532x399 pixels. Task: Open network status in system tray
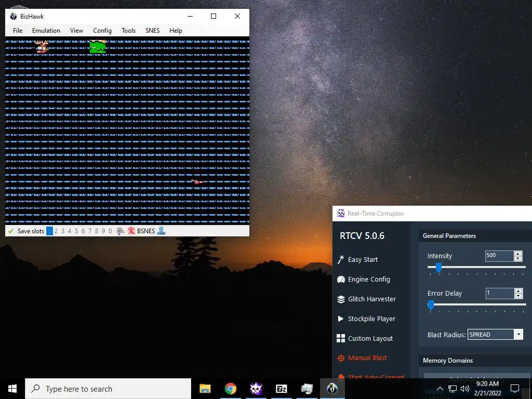point(453,389)
